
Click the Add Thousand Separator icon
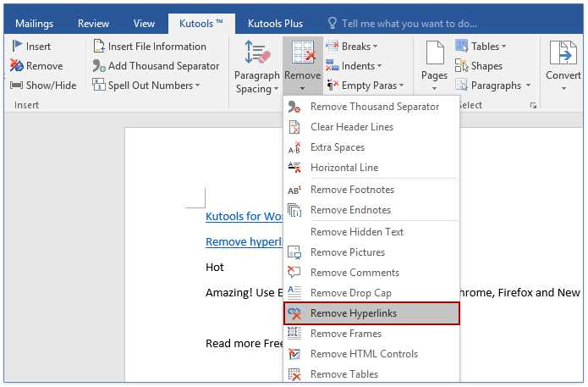point(99,66)
